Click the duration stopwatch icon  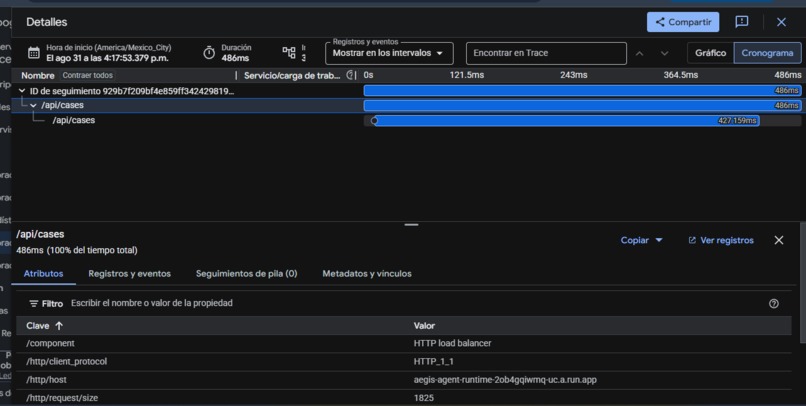(x=209, y=53)
